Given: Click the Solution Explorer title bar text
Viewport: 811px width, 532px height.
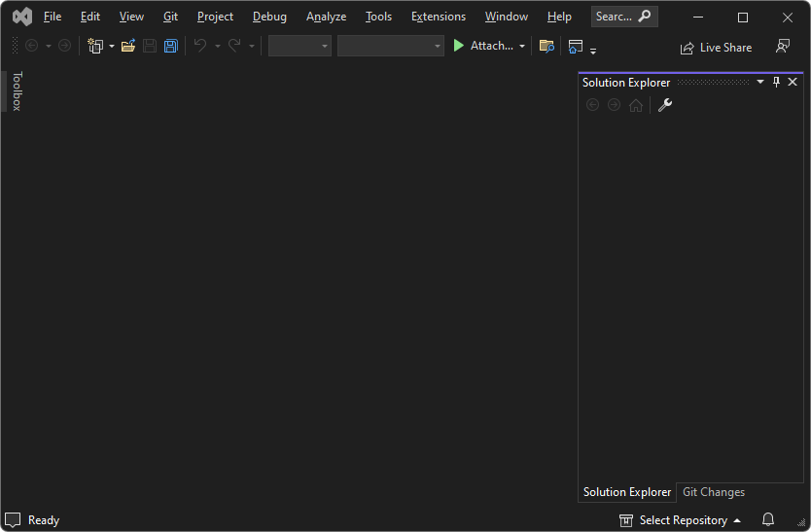Looking at the screenshot, I should [626, 83].
